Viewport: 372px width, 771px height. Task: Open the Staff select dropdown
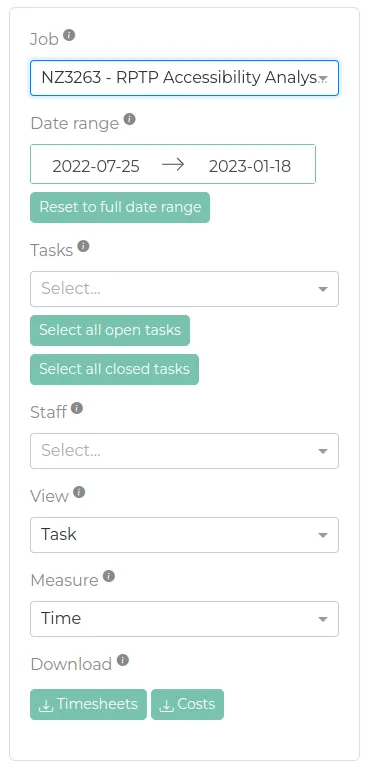[x=184, y=450]
